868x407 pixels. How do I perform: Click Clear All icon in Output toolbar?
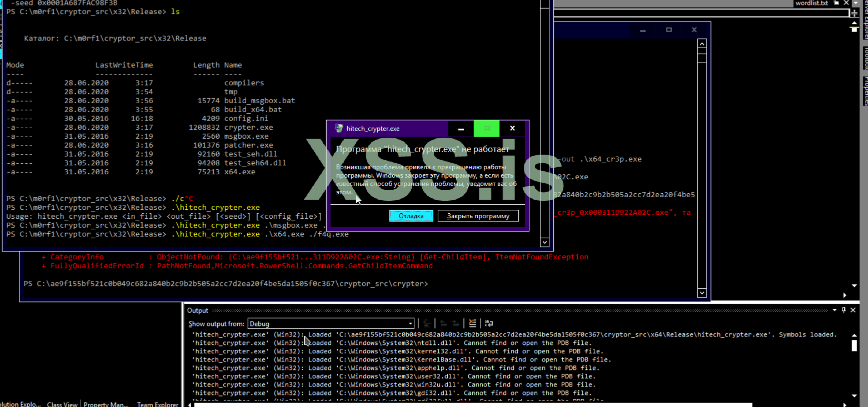pyautogui.click(x=472, y=323)
